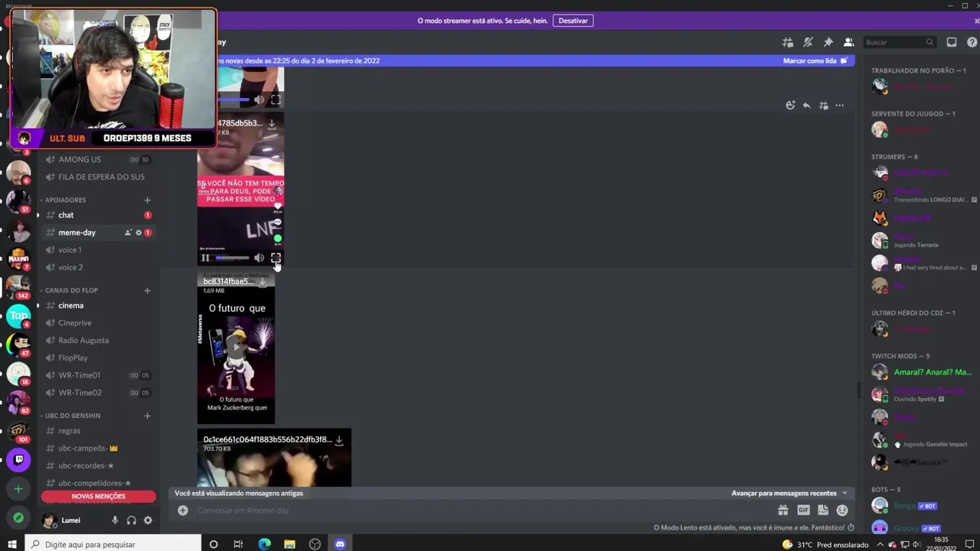Screen dimensions: 980x551
Task: Open the sticker picker
Action: point(823,510)
